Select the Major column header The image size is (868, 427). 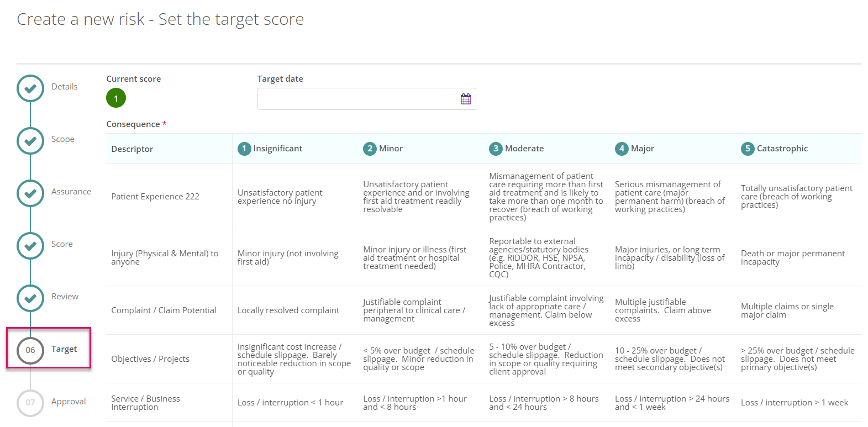point(643,149)
